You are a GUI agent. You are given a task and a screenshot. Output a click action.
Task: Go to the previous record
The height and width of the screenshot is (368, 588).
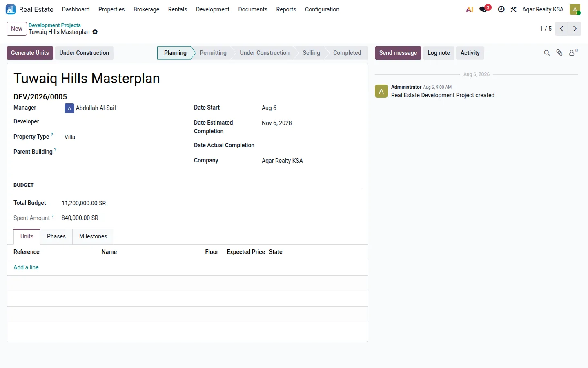pos(561,29)
